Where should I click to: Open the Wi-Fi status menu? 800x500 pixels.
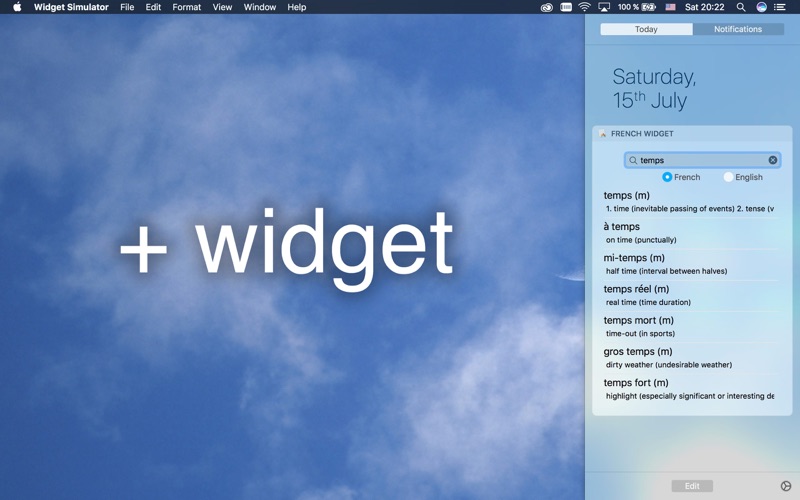(585, 7)
